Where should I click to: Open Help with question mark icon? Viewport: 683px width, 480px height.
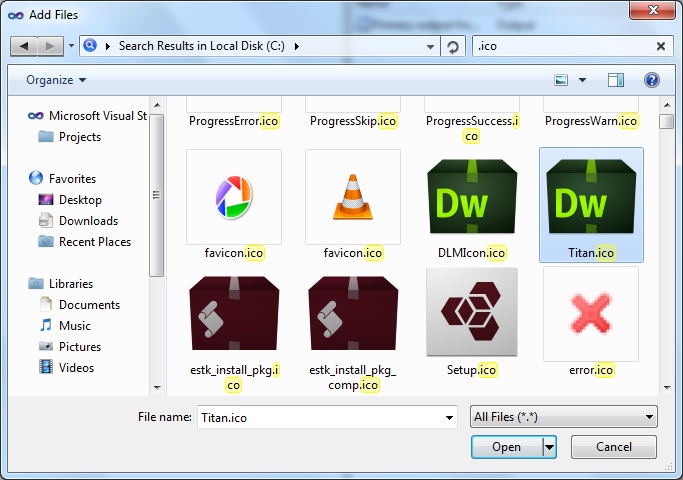[651, 80]
